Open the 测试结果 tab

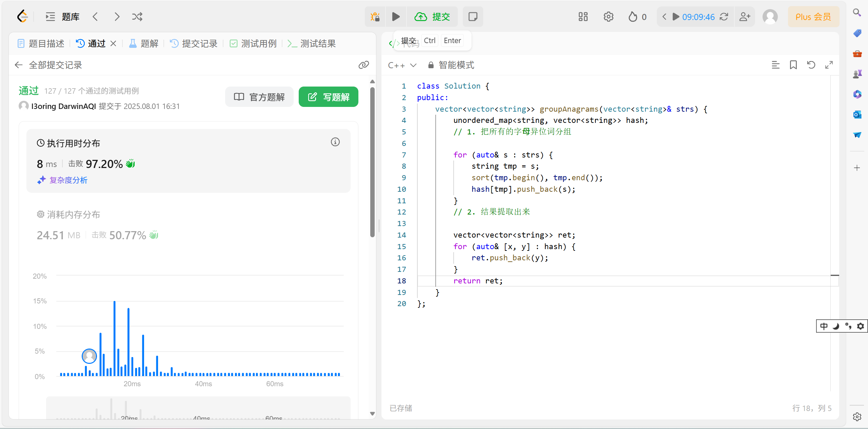[312, 43]
